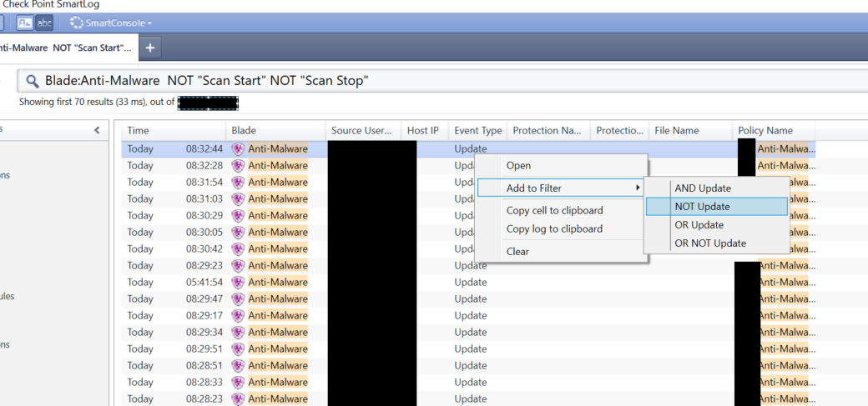The width and height of the screenshot is (868, 406).
Task: Click Anti-Malware shield icon in 08:29:51 row
Action: click(x=238, y=348)
